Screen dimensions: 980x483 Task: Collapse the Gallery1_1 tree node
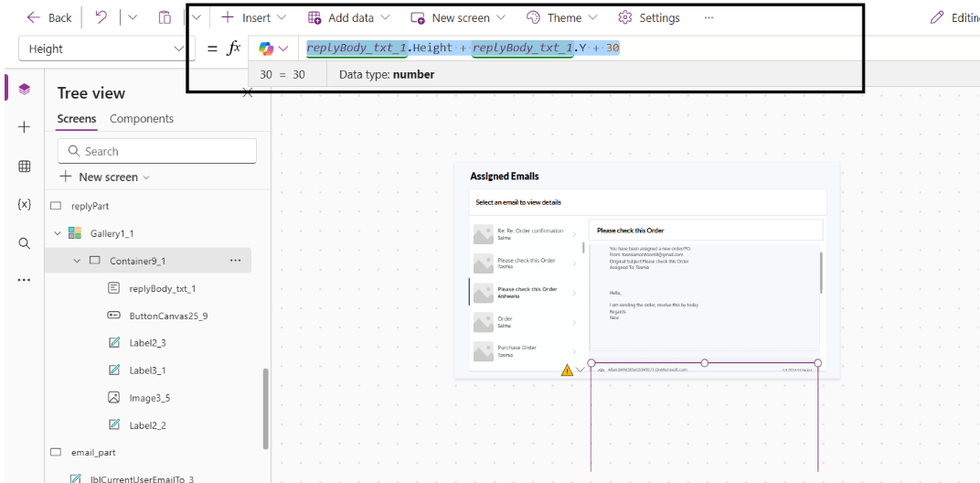click(58, 233)
